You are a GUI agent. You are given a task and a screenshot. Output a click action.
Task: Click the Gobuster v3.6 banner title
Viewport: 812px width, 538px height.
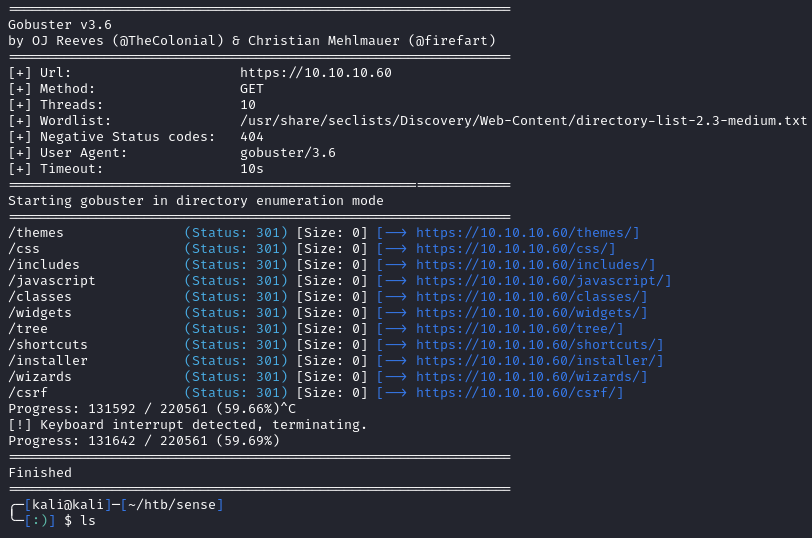(59, 25)
